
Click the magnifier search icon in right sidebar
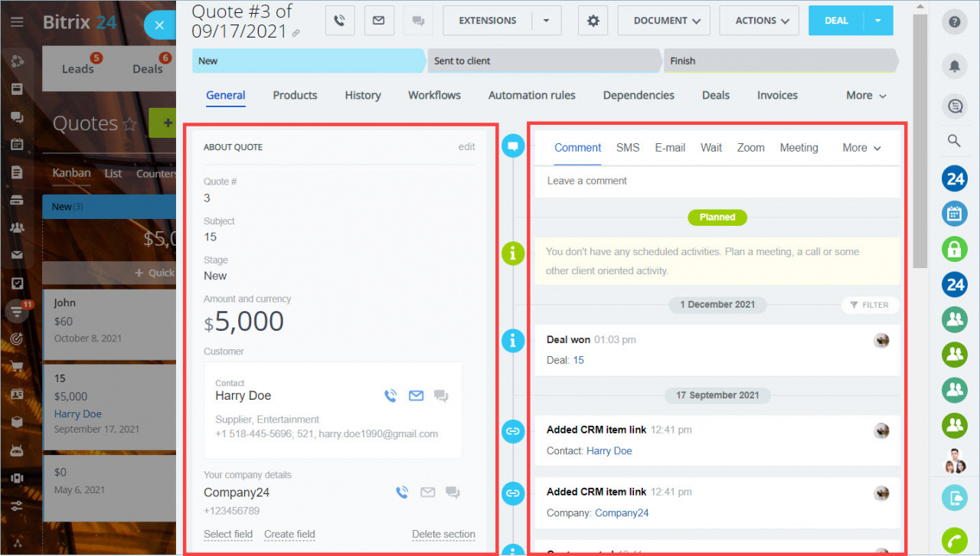(954, 140)
